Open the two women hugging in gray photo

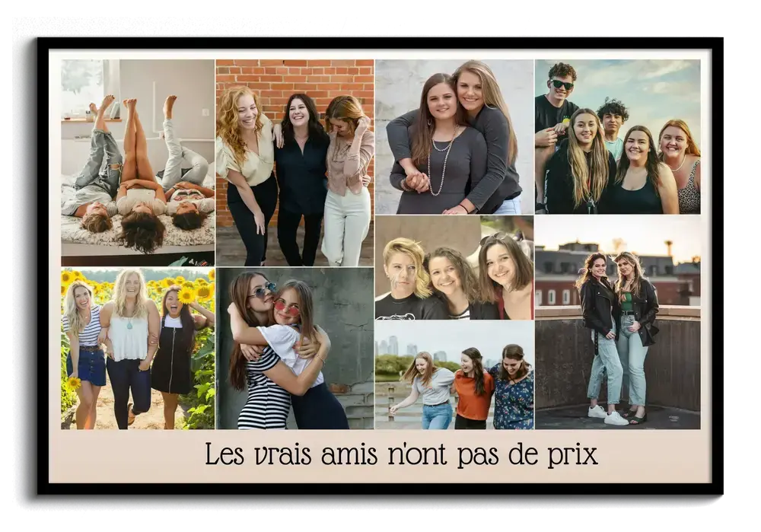pyautogui.click(x=454, y=137)
